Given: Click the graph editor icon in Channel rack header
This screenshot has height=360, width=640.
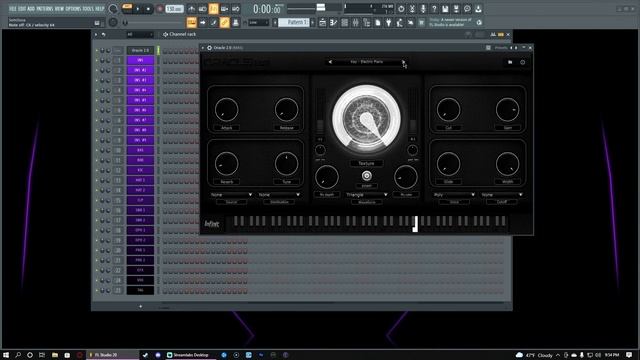Looking at the screenshot, I should [493, 35].
